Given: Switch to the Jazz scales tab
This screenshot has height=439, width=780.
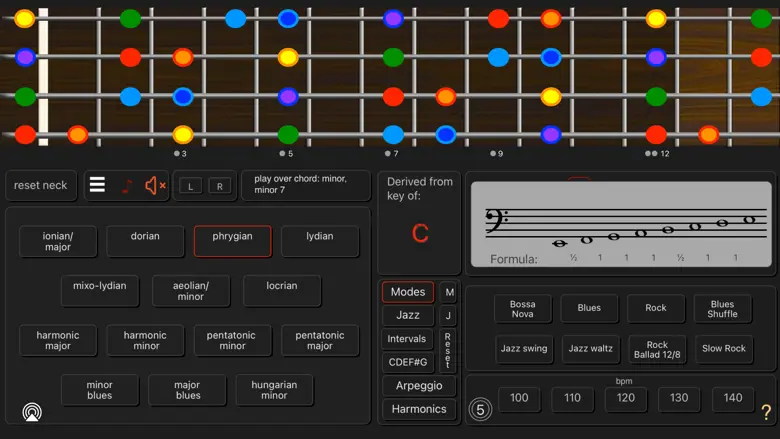Looking at the screenshot, I should 408,315.
